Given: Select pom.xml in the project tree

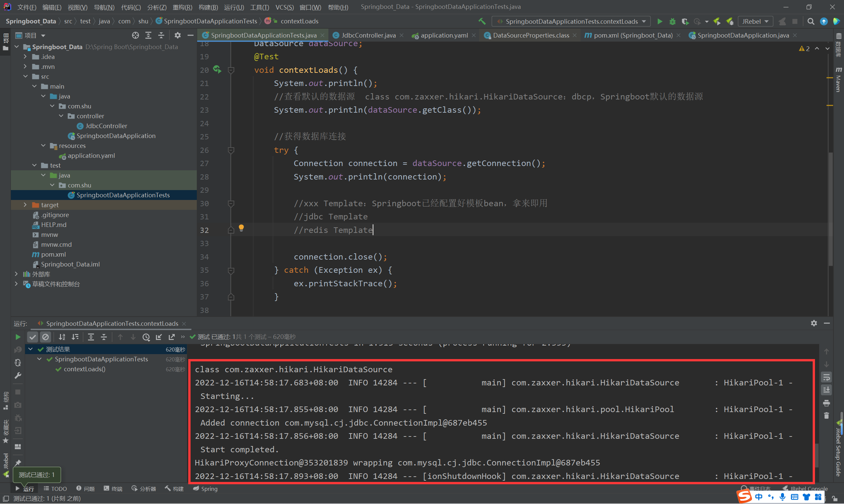Looking at the screenshot, I should coord(53,254).
